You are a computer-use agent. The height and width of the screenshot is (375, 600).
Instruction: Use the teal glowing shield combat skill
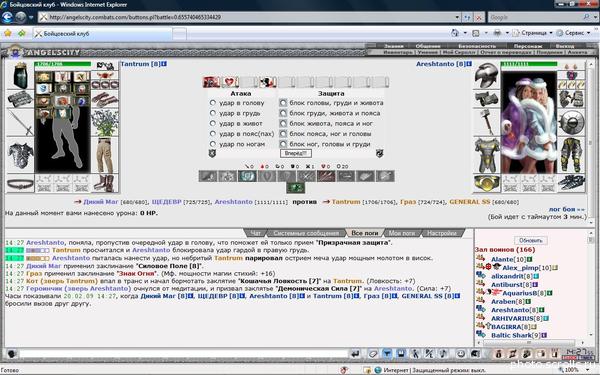point(247,176)
